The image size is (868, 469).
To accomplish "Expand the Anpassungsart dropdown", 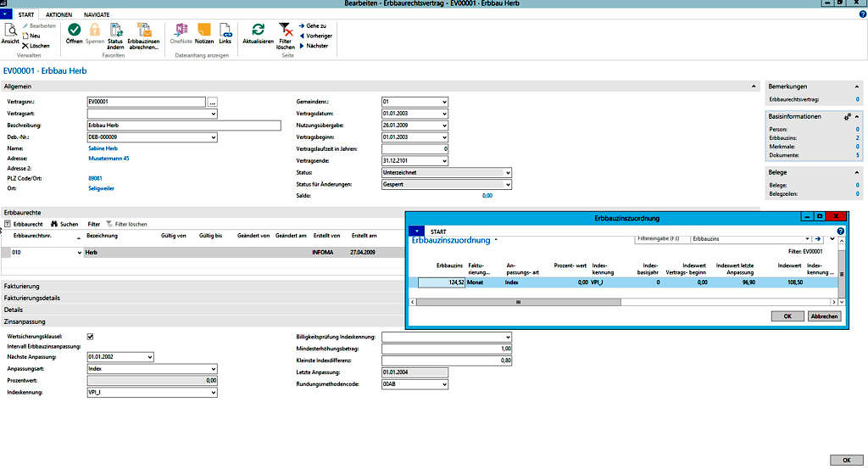I will tap(212, 369).
